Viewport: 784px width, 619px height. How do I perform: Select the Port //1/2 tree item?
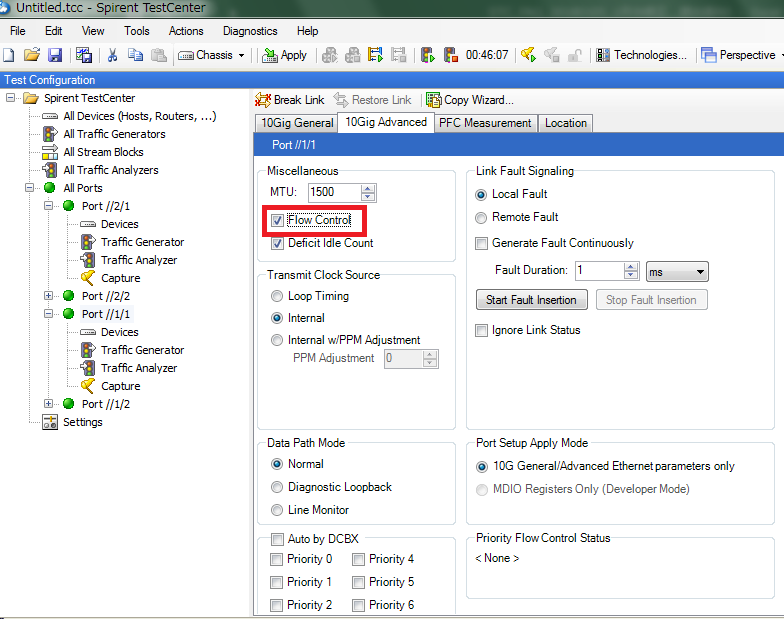point(106,404)
